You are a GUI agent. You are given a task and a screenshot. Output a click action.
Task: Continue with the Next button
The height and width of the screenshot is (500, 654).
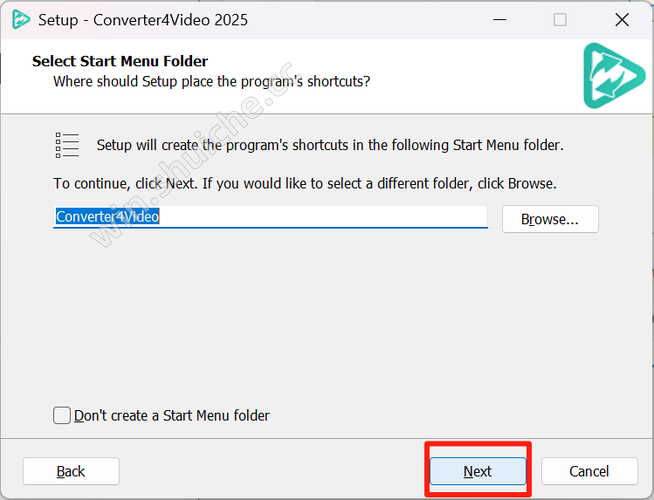(478, 471)
